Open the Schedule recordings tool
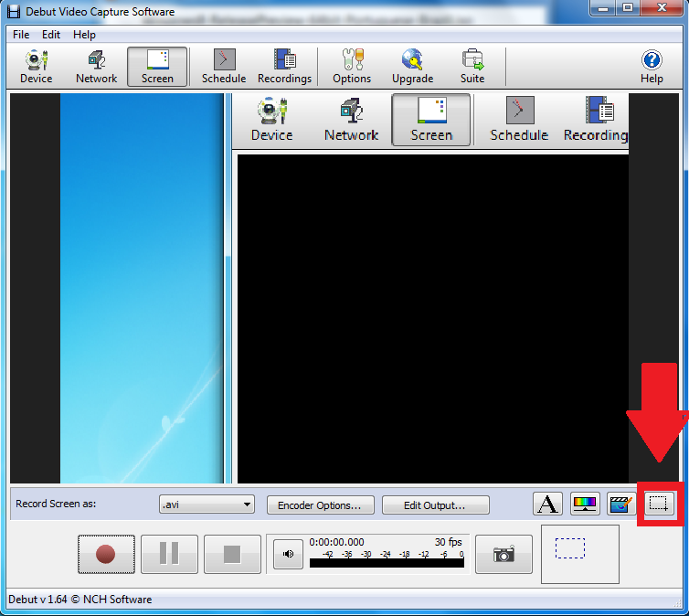 [x=224, y=67]
